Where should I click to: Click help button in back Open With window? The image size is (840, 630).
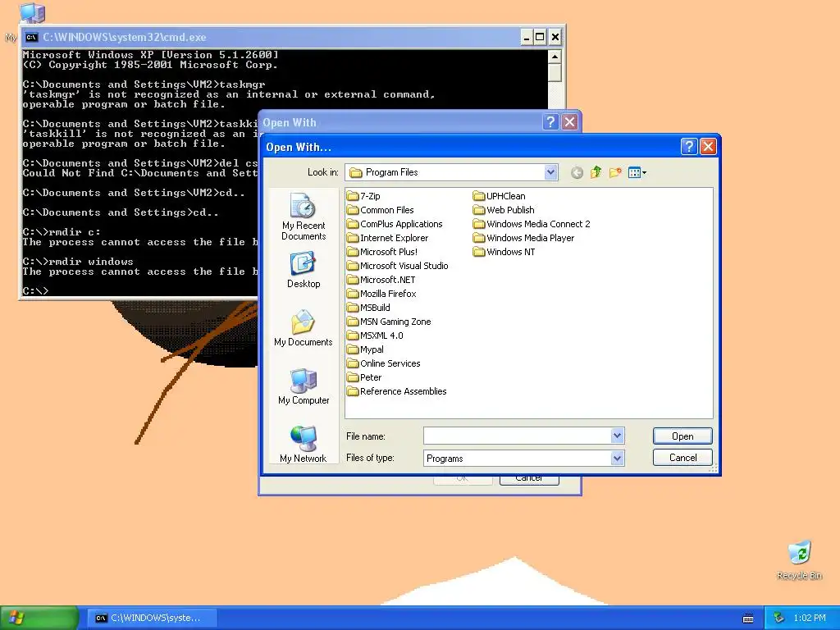click(550, 122)
